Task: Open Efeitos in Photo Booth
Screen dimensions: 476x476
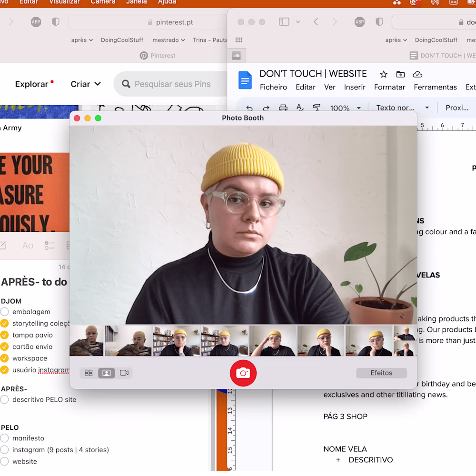Action: 381,373
